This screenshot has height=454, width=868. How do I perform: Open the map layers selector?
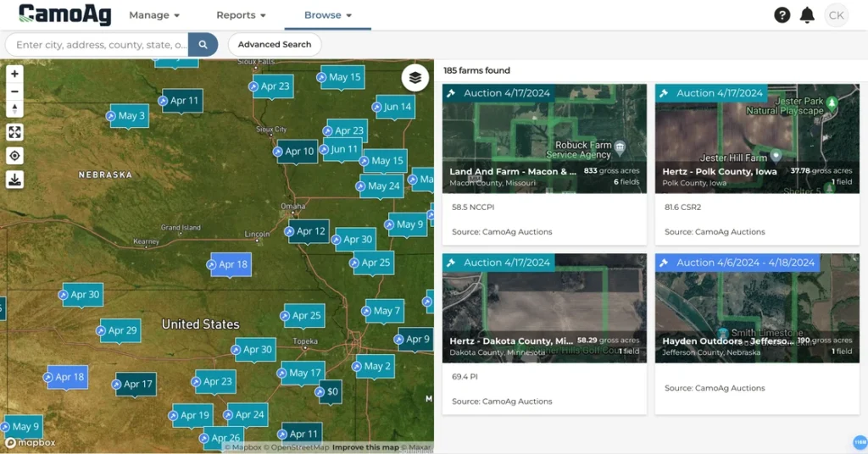click(x=415, y=78)
